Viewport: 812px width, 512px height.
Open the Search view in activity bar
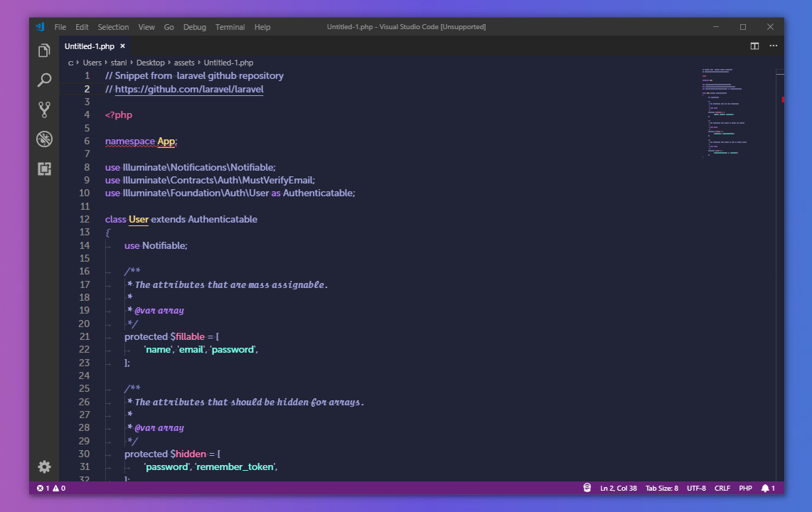pos(44,80)
